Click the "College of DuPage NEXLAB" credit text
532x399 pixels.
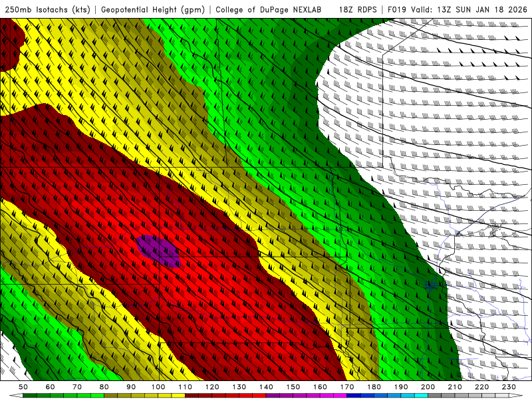(x=269, y=9)
